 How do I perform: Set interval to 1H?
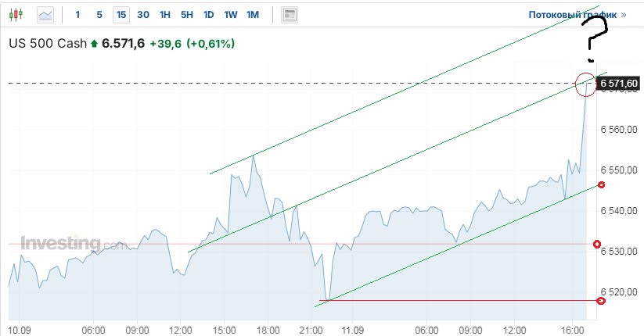click(165, 14)
